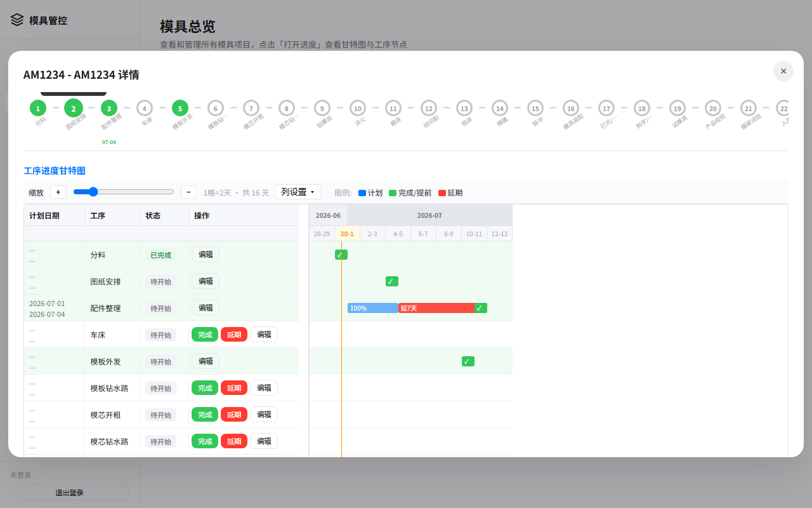
Task: Click step 1 分料 node
Action: click(x=38, y=108)
